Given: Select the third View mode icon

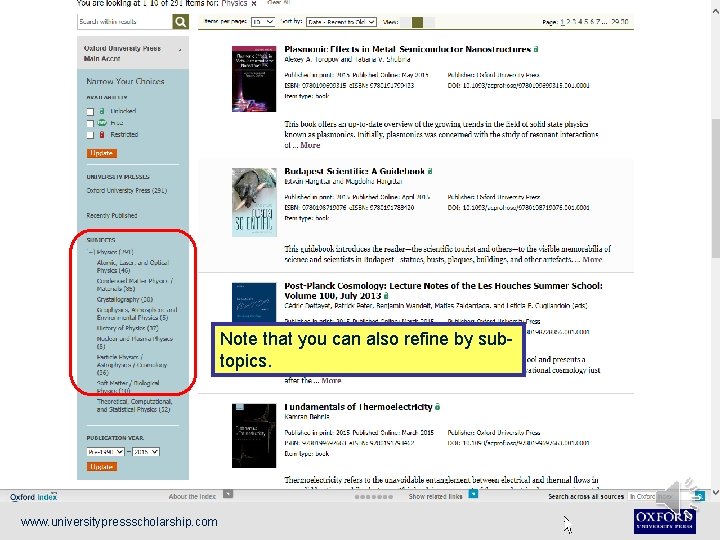Looking at the screenshot, I should point(429,22).
